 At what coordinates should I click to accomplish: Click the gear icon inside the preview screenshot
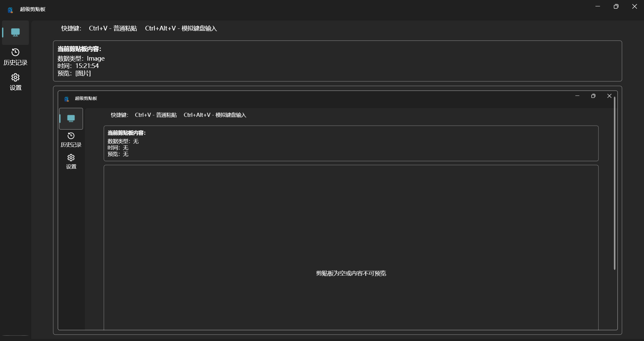(x=71, y=157)
